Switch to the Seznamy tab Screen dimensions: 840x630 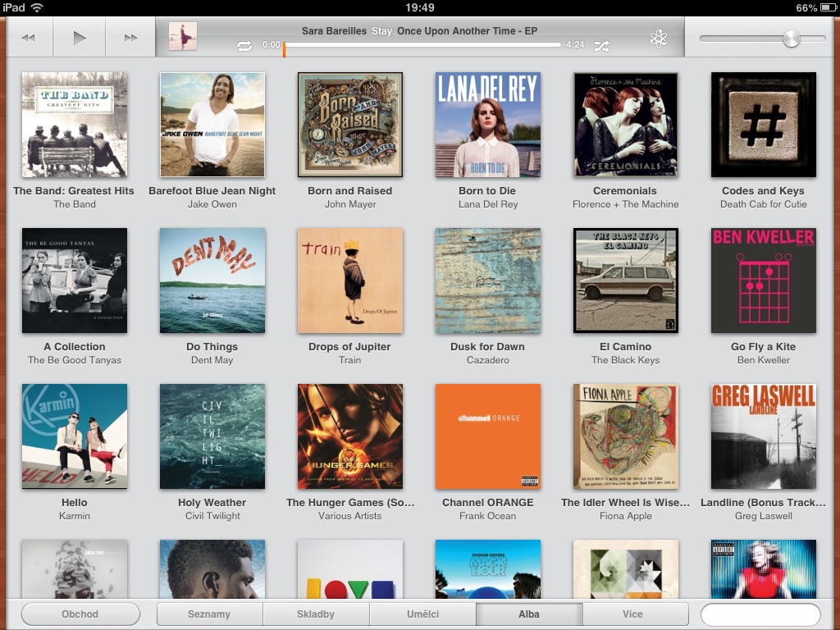(x=209, y=614)
